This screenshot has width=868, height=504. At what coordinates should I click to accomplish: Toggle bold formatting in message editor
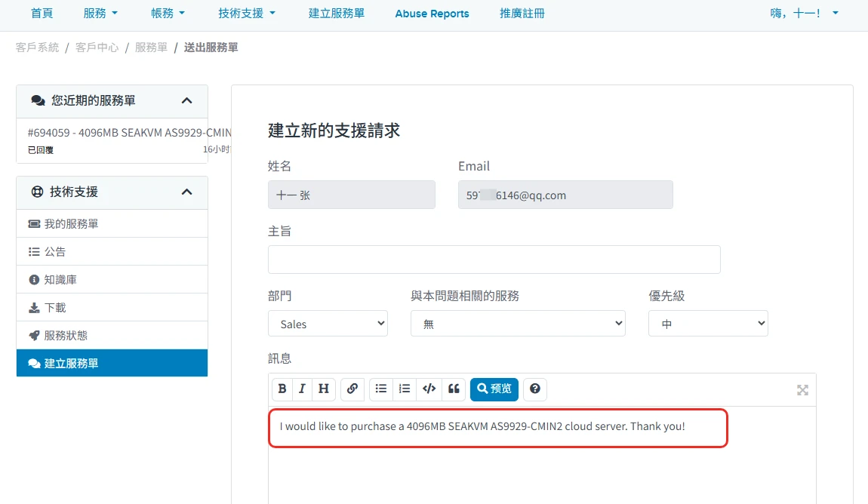click(x=282, y=389)
